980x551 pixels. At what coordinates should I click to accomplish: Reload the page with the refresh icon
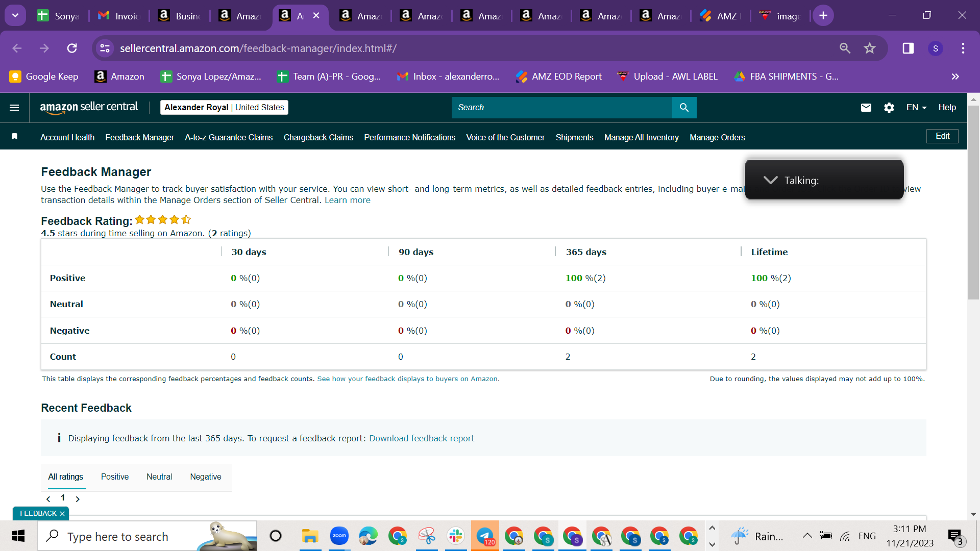pyautogui.click(x=72, y=48)
